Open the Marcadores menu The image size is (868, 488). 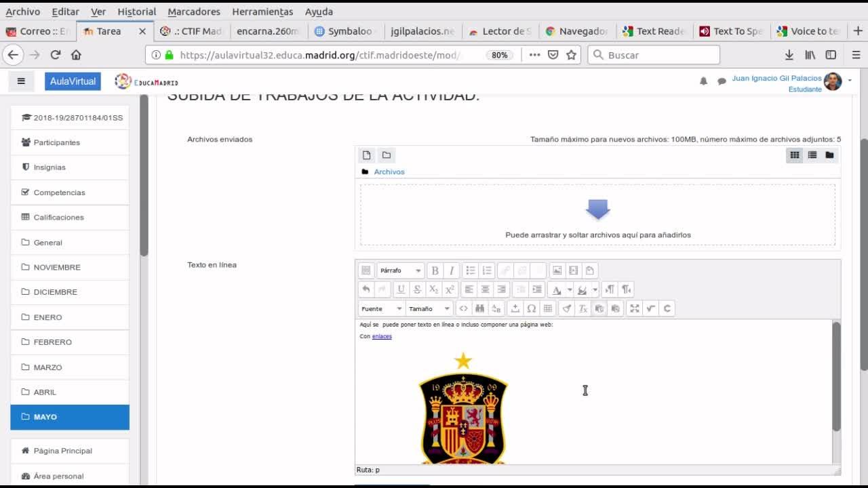194,12
